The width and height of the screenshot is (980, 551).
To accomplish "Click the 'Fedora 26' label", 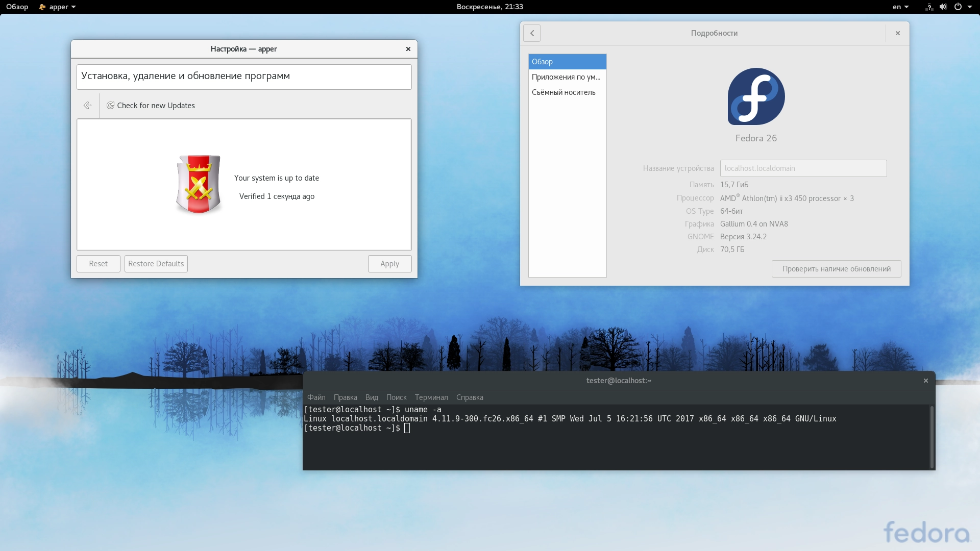I will point(756,138).
